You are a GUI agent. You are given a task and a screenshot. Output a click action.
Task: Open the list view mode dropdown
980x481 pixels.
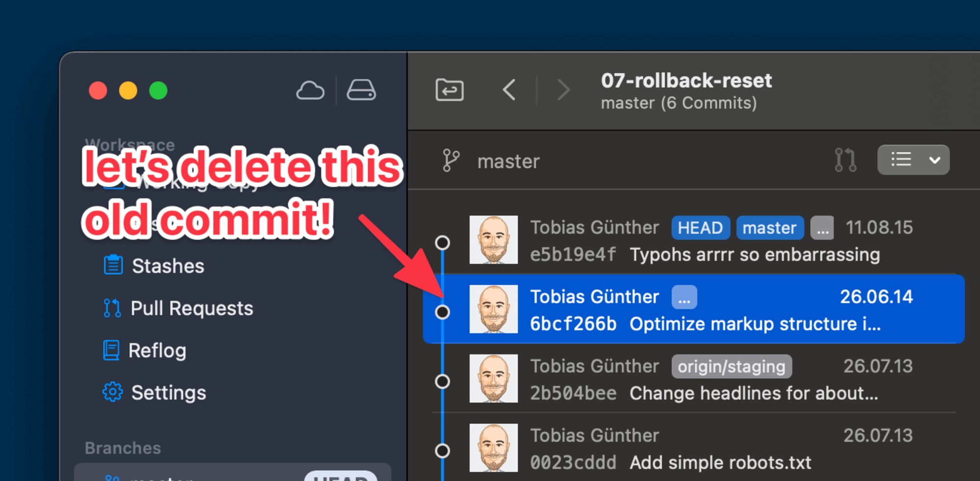(x=913, y=160)
